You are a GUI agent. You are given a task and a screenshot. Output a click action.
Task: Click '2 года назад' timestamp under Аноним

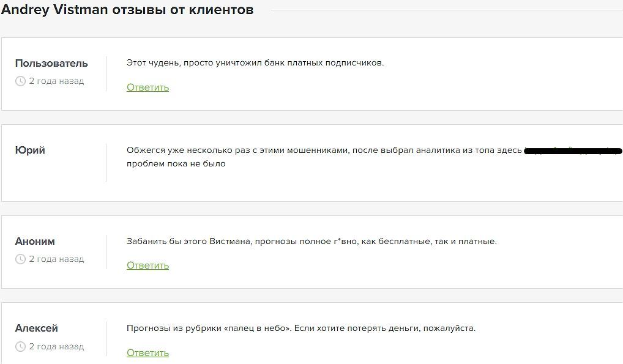[56, 259]
